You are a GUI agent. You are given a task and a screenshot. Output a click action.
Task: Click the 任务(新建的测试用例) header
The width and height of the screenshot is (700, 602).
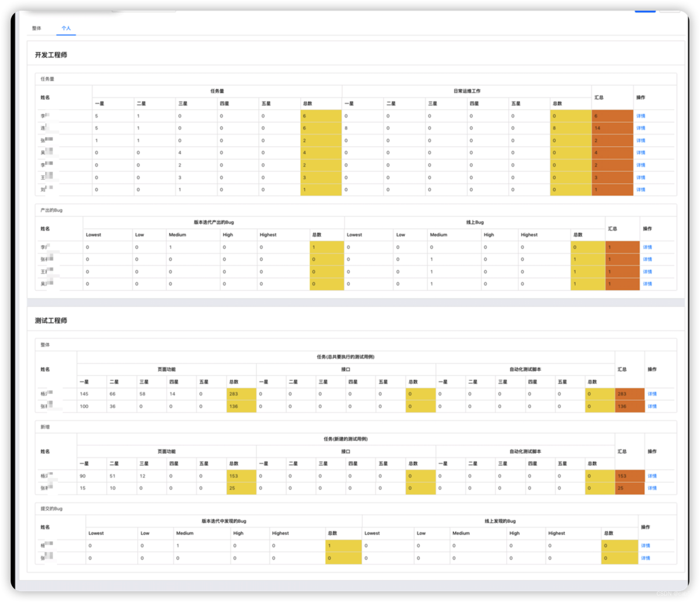coord(345,439)
